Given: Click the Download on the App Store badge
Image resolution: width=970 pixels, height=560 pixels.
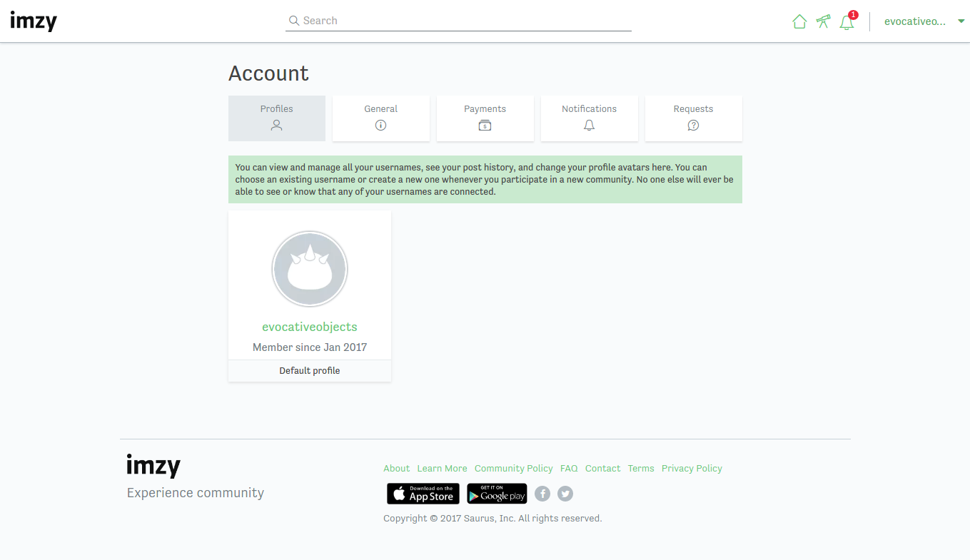Looking at the screenshot, I should tap(423, 494).
